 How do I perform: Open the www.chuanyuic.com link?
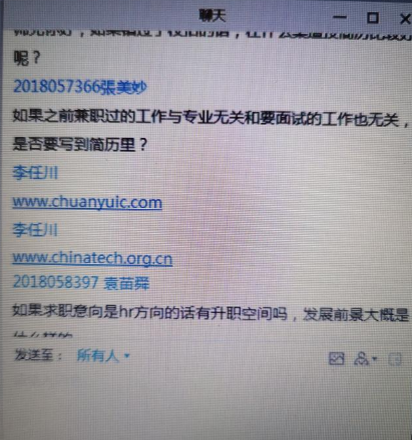click(x=87, y=202)
